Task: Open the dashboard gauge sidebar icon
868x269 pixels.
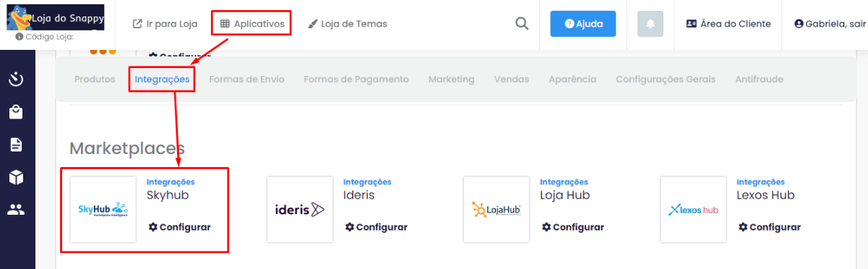Action: [x=16, y=79]
